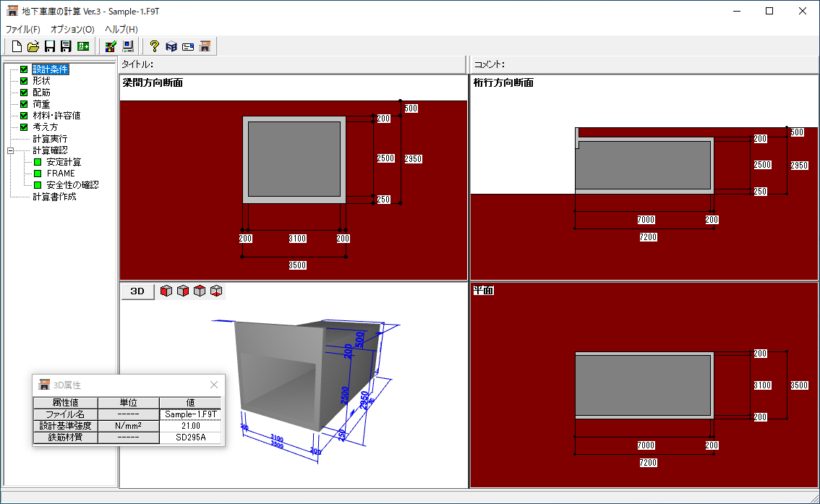
Task: Show the left-face cube view
Action: (x=166, y=291)
